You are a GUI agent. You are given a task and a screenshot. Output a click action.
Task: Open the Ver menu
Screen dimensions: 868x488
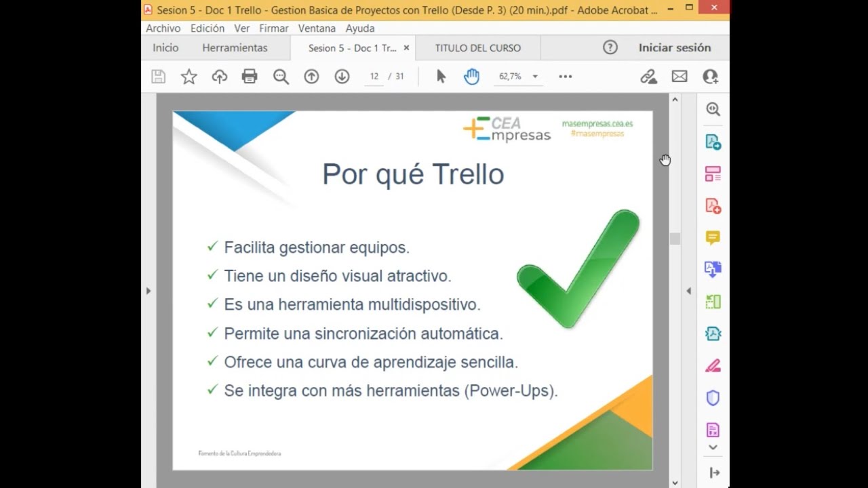click(x=242, y=28)
